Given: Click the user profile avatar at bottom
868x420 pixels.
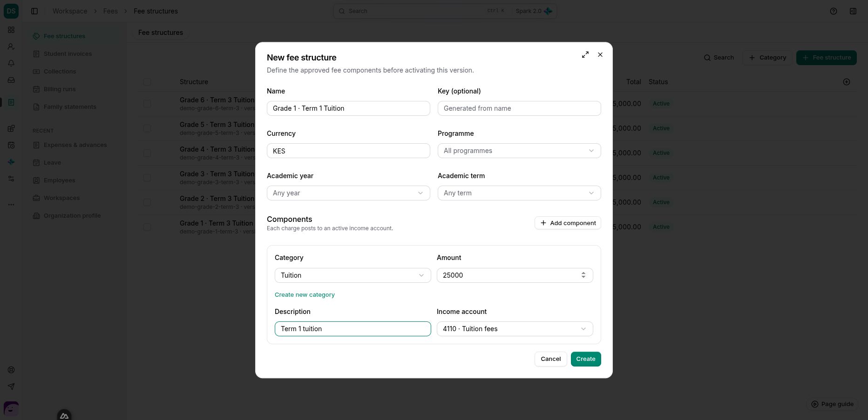Looking at the screenshot, I should pyautogui.click(x=11, y=409).
